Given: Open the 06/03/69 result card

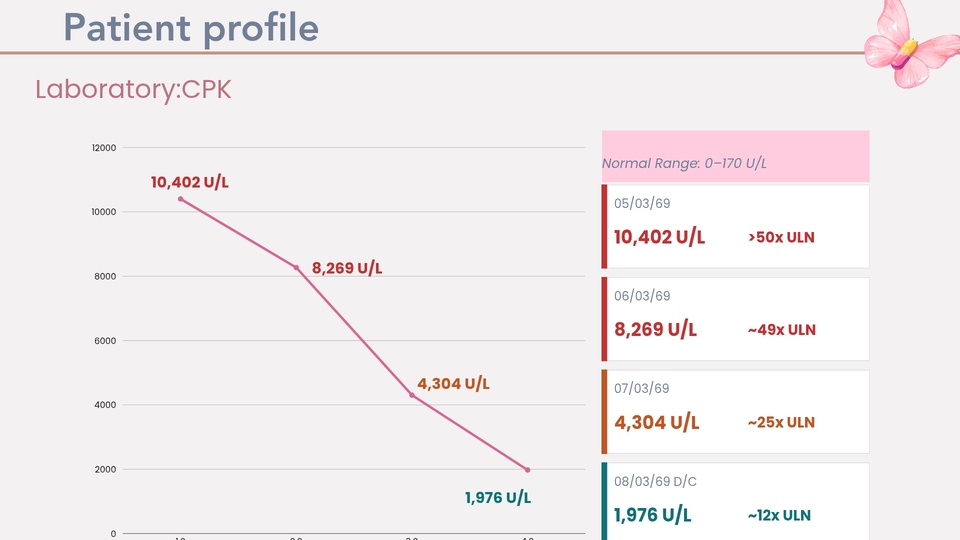Looking at the screenshot, I should (x=735, y=319).
